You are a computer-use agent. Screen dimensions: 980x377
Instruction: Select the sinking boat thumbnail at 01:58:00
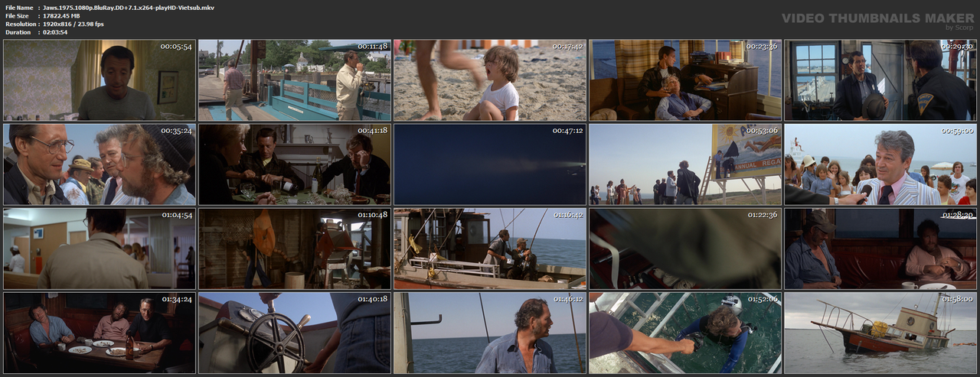(880, 333)
